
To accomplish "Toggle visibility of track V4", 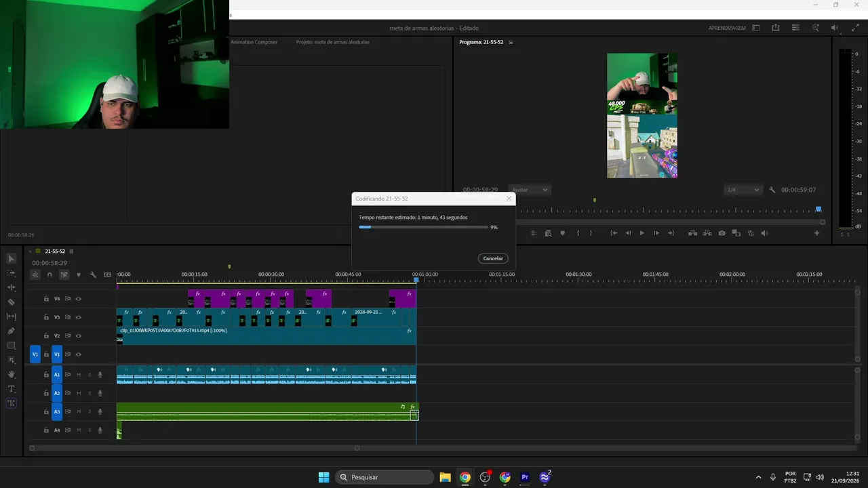I will click(x=78, y=299).
